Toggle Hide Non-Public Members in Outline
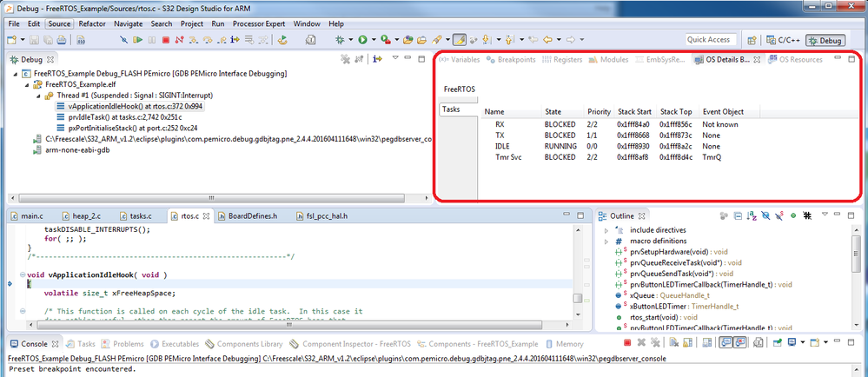 click(x=793, y=216)
